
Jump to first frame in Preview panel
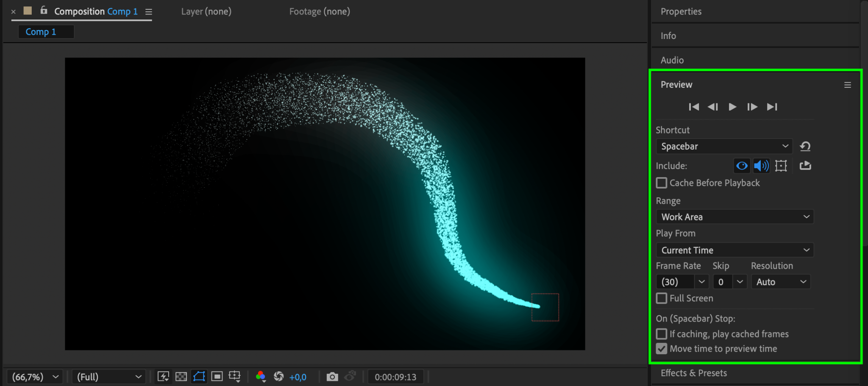tap(694, 107)
